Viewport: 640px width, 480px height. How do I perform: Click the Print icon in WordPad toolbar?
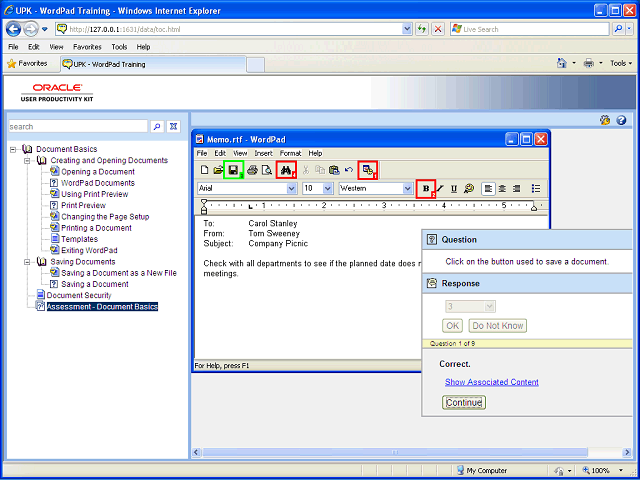tap(252, 170)
